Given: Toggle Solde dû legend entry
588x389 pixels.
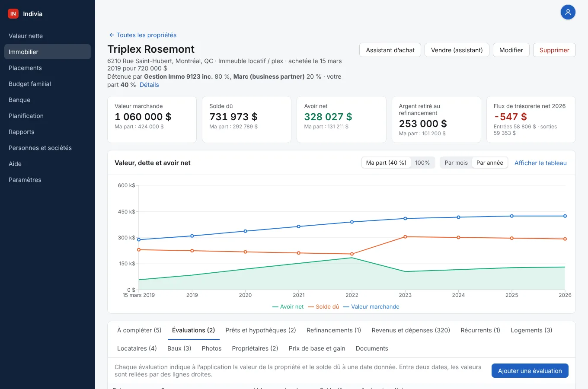Looking at the screenshot, I should pos(323,307).
